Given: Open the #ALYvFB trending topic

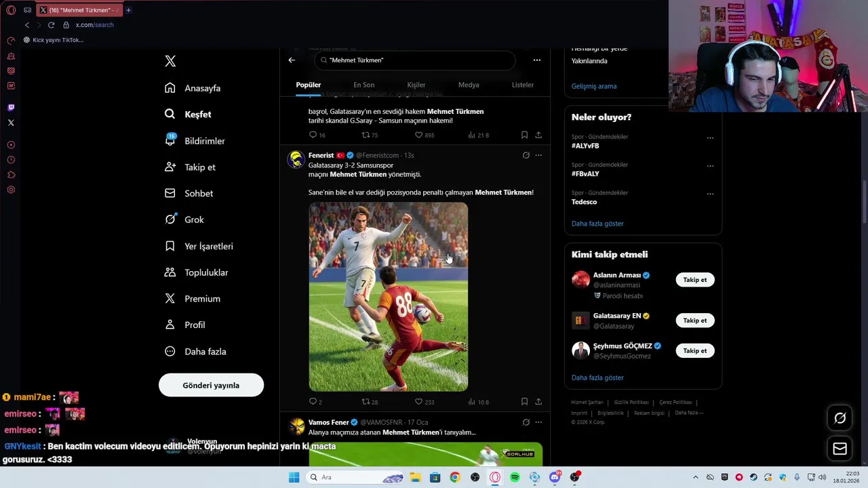Looking at the screenshot, I should pyautogui.click(x=585, y=146).
